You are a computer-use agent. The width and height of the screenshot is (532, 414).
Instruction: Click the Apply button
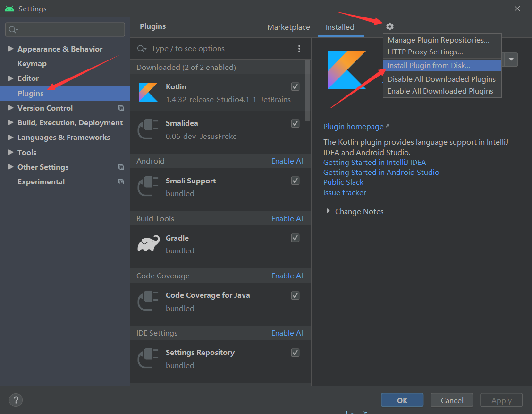501,400
